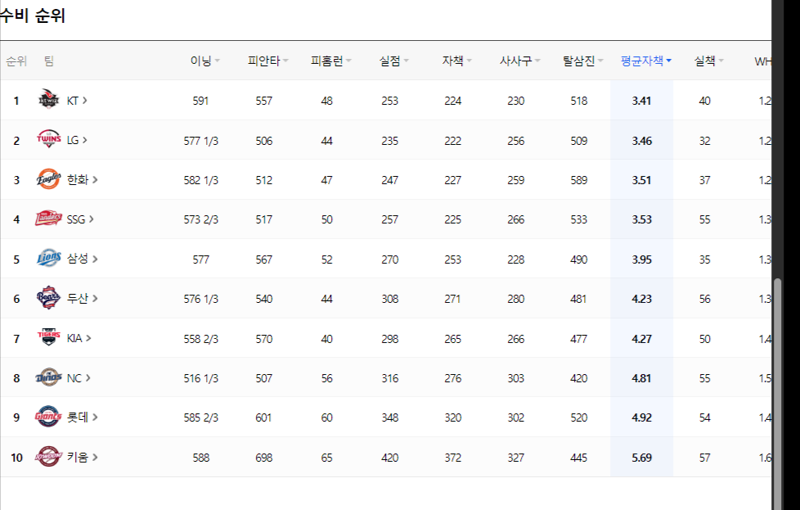
Task: Click the 삼성 Lions team logo
Action: pos(49,258)
